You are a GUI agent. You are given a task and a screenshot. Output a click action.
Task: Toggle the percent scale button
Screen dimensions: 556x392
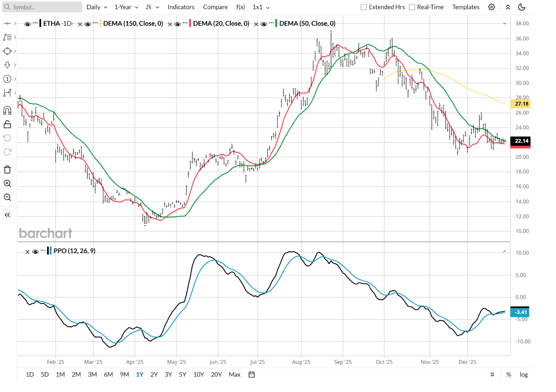point(509,374)
